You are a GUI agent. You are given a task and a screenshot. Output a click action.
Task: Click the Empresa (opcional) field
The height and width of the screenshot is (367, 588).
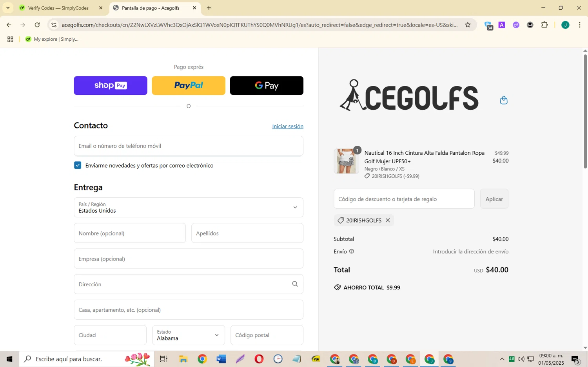click(189, 259)
